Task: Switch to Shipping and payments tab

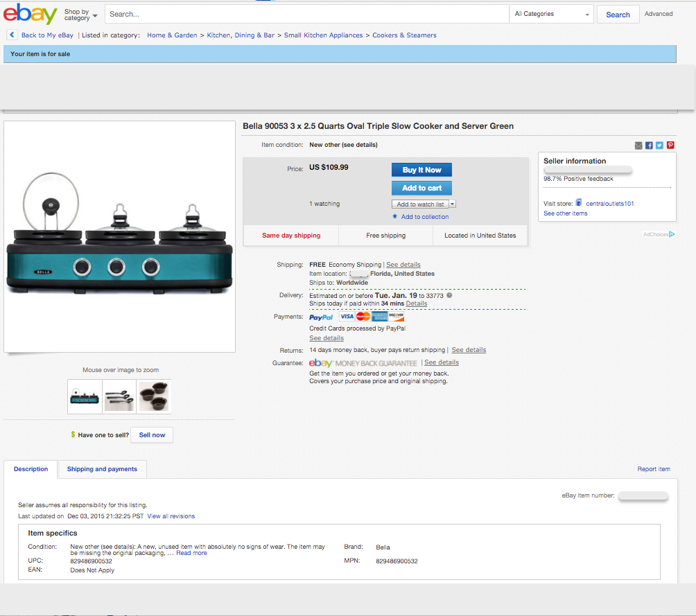Action: click(102, 469)
